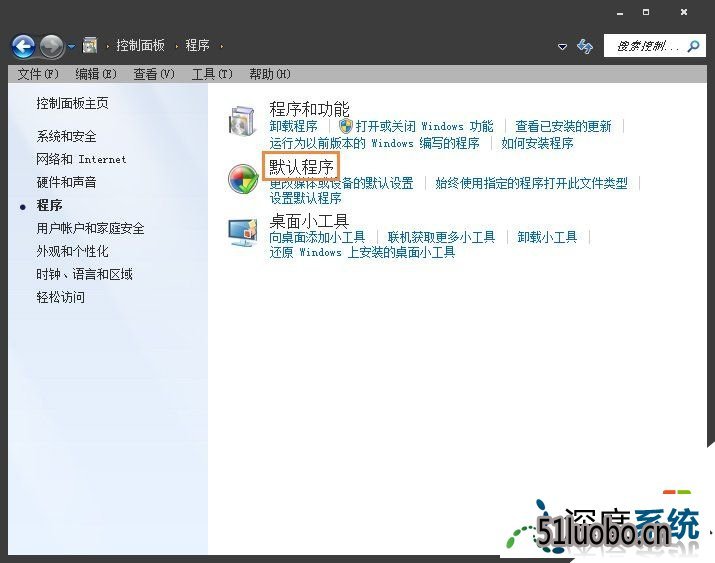Open 外观和个性化 in sidebar
The image size is (715, 563).
click(x=73, y=251)
